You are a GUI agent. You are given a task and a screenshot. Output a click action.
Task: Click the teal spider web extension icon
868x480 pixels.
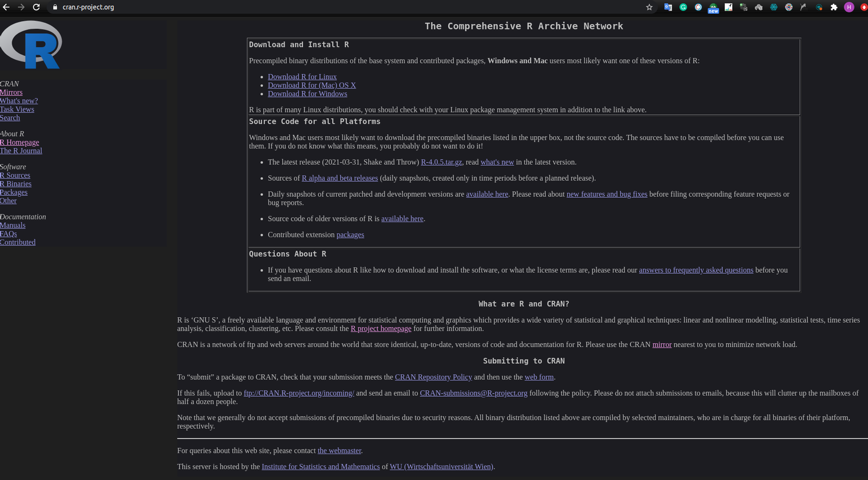pos(774,7)
